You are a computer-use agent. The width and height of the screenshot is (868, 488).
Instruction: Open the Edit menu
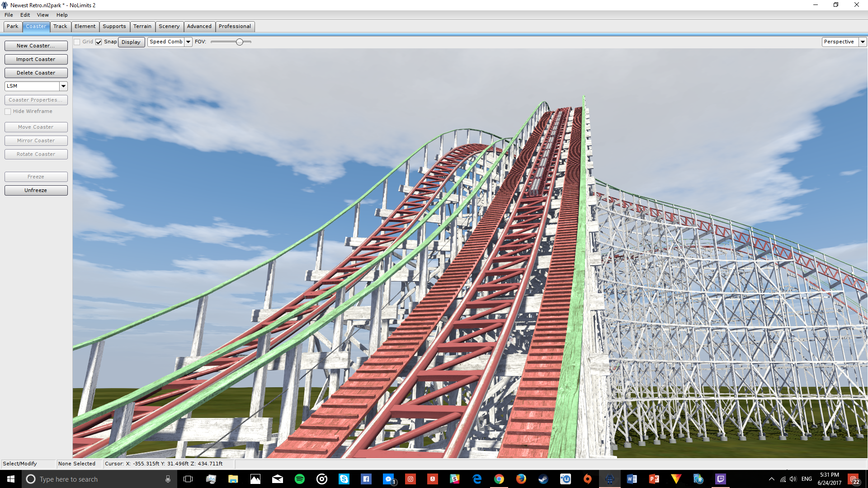(25, 15)
